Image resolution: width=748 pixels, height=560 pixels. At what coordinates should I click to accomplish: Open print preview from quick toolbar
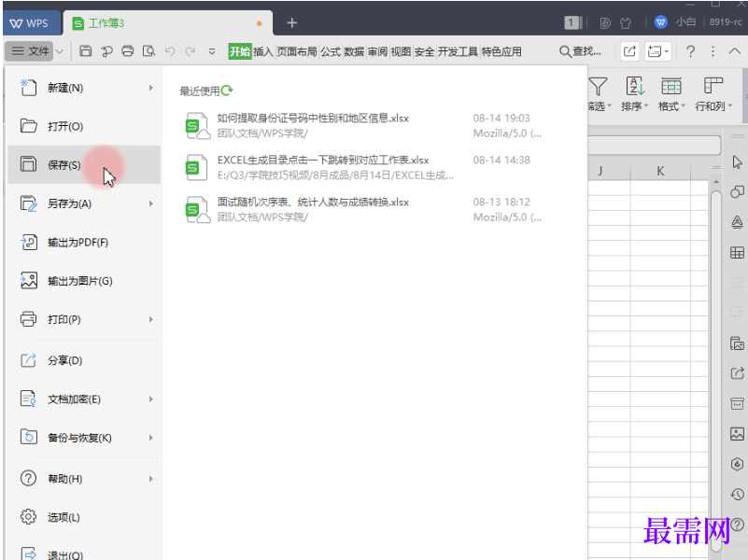(x=148, y=51)
